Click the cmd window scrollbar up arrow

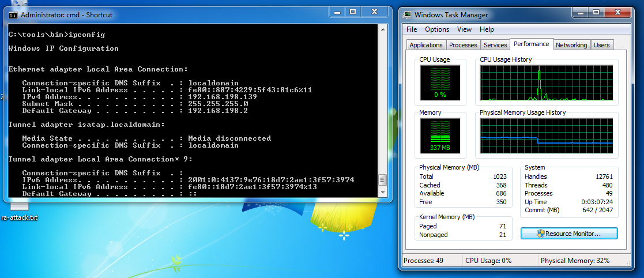click(383, 29)
